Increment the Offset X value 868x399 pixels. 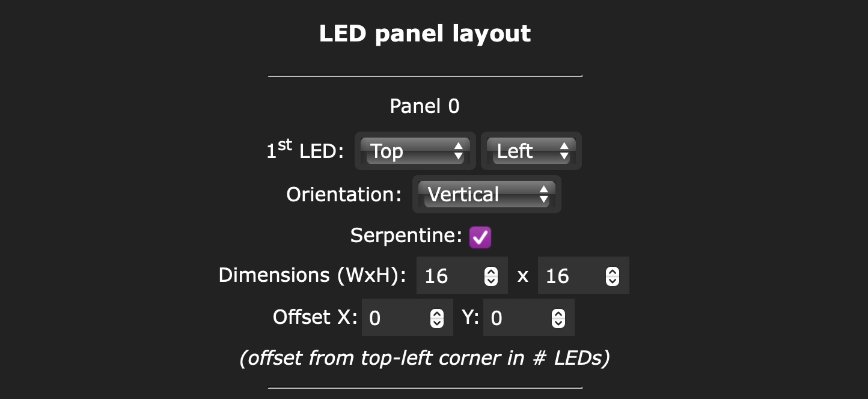[437, 314]
